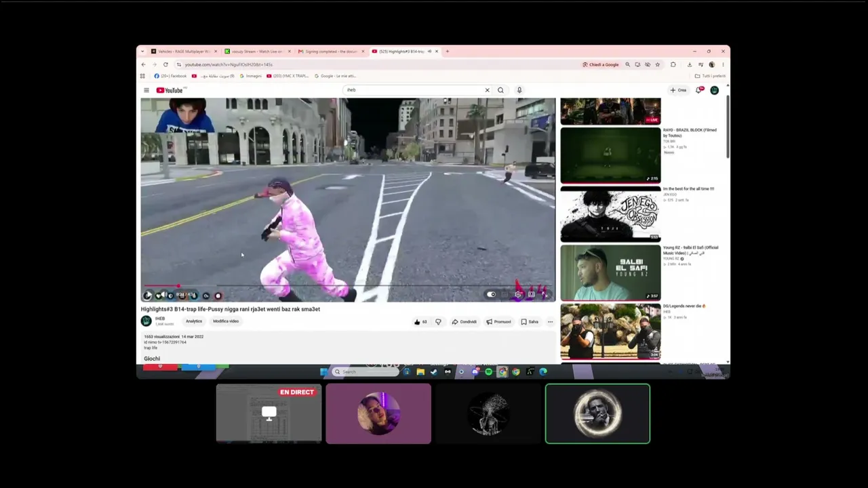The image size is (868, 488).
Task: Bookmark this page with the star
Action: [x=657, y=64]
